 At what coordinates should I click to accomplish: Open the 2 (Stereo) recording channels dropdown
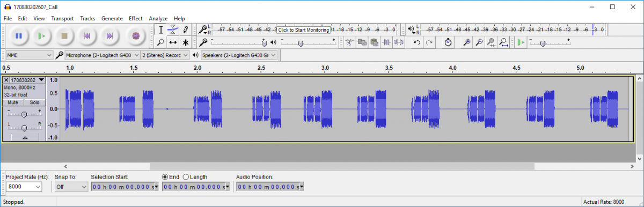pos(165,55)
